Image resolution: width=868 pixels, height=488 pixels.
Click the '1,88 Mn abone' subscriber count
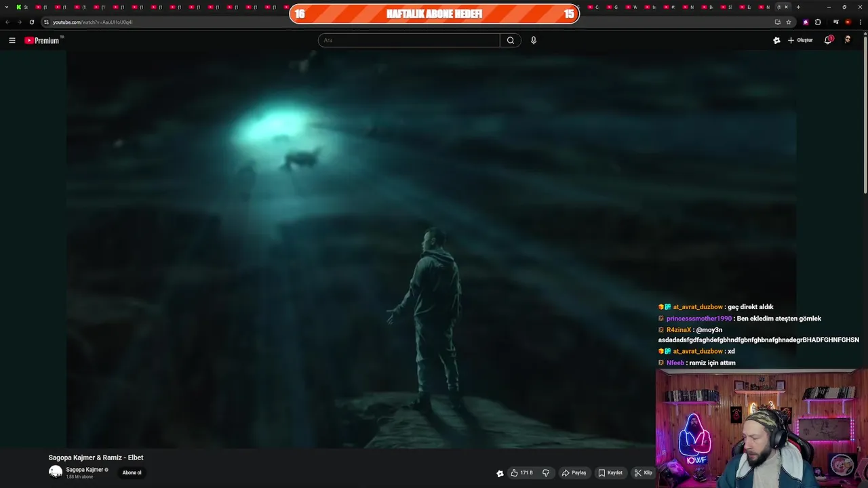tap(79, 477)
